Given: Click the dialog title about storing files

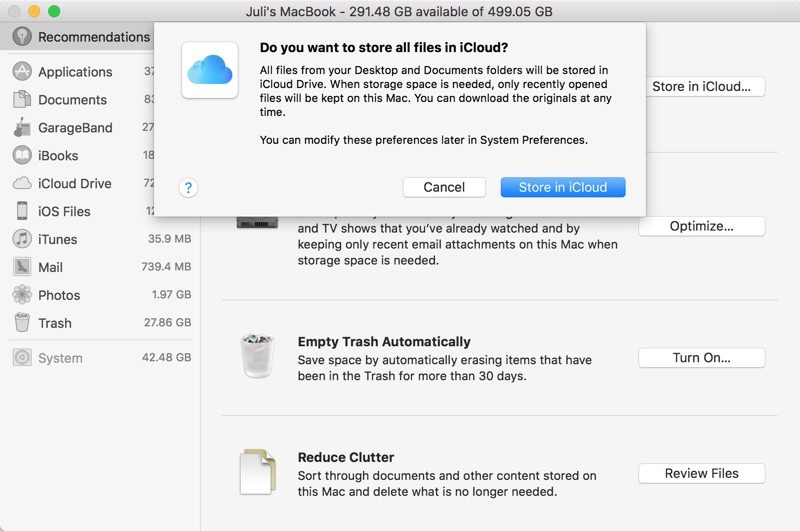Looking at the screenshot, I should point(384,47).
